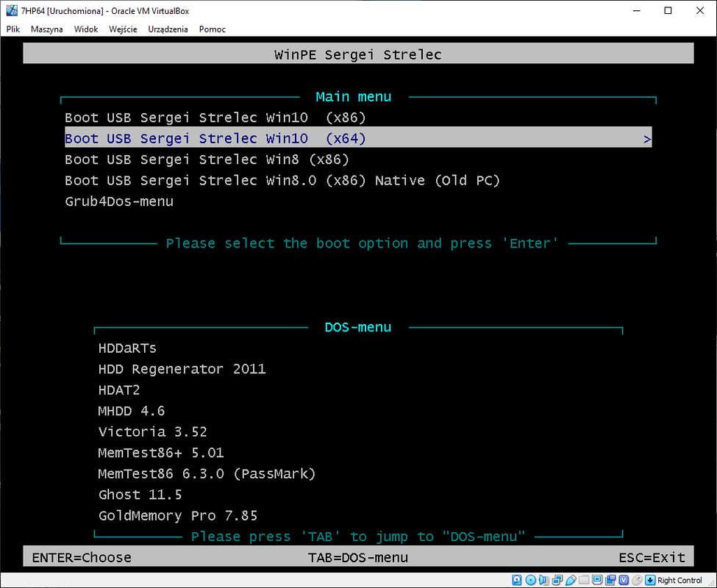Click the audio status icon
Screen dimensions: 717x588
[x=543, y=580]
